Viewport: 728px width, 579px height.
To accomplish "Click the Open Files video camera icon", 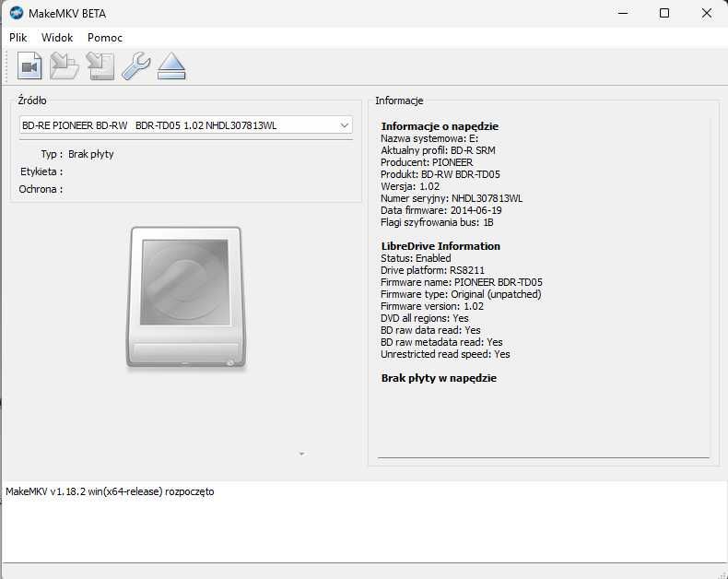I will tap(29, 66).
